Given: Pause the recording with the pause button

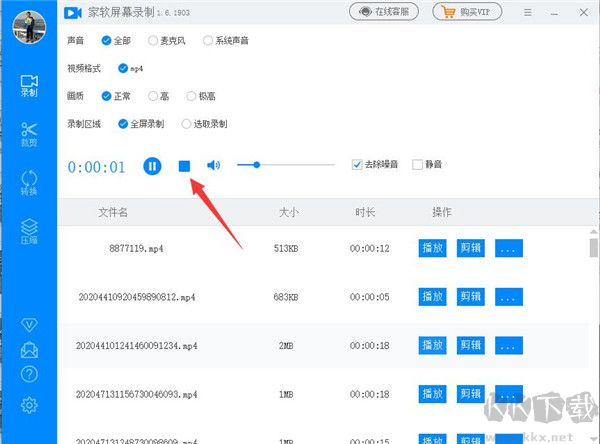Looking at the screenshot, I should tap(152, 166).
